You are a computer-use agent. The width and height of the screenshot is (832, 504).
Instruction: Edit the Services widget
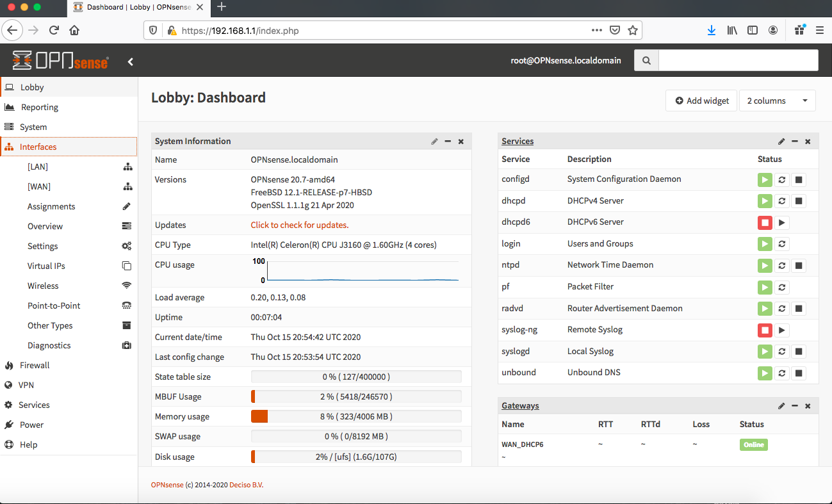[781, 142]
